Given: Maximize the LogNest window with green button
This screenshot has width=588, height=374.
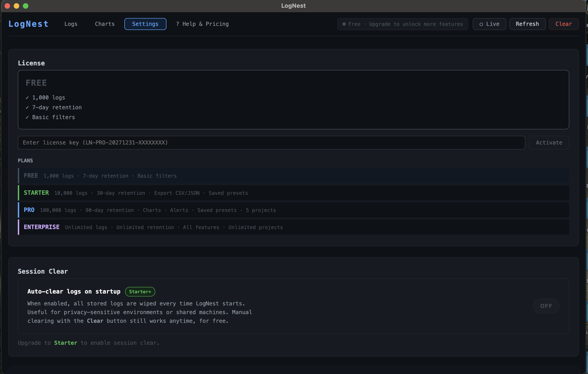Looking at the screenshot, I should click(x=26, y=6).
